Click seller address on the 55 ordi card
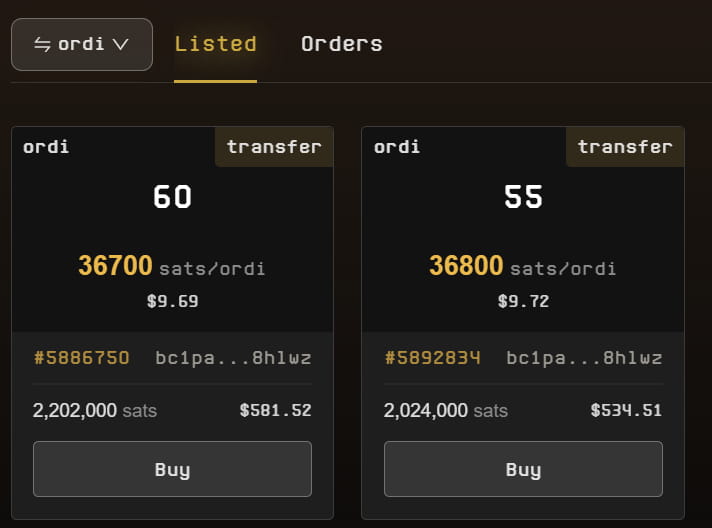 tap(584, 358)
